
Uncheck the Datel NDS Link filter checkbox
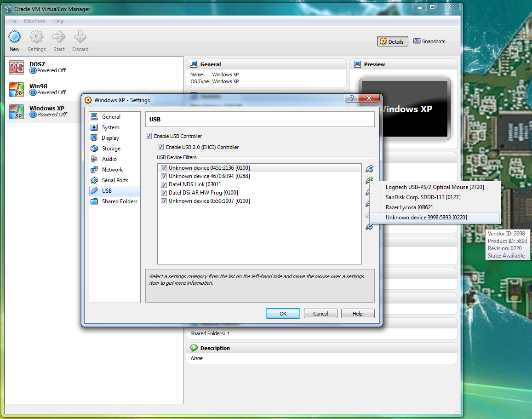click(x=164, y=184)
